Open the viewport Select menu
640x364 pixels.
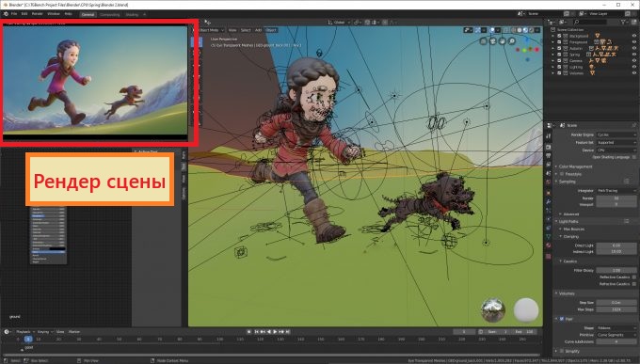coord(246,30)
